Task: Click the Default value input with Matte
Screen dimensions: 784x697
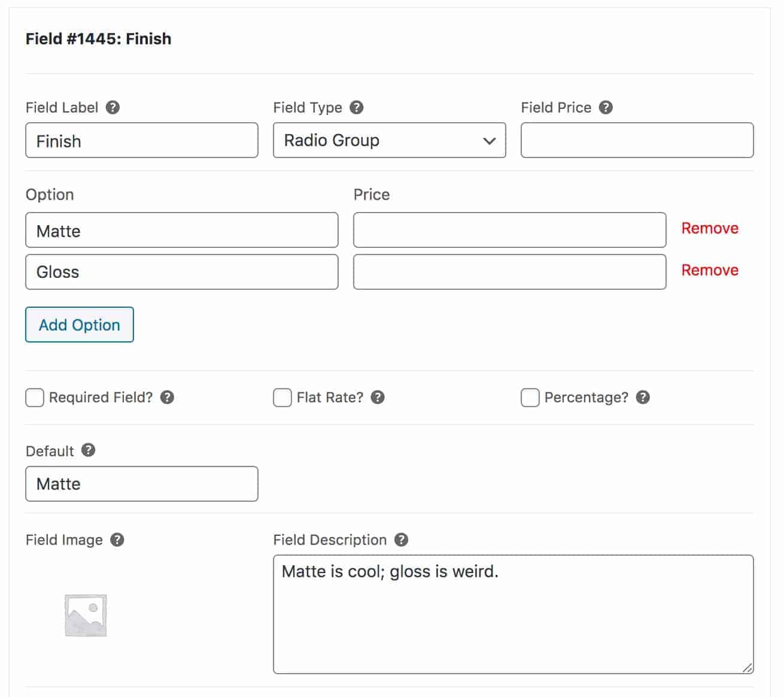Action: coord(142,484)
